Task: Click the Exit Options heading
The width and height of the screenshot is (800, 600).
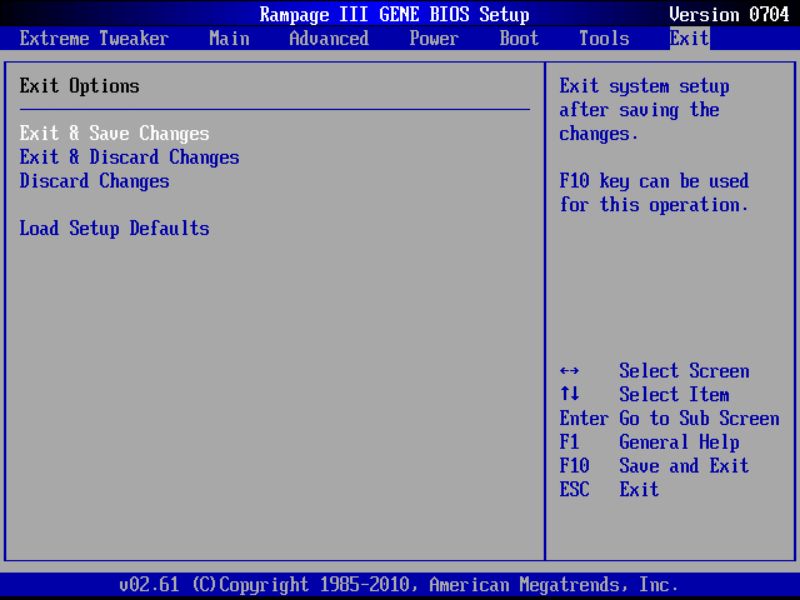Action: coord(80,86)
